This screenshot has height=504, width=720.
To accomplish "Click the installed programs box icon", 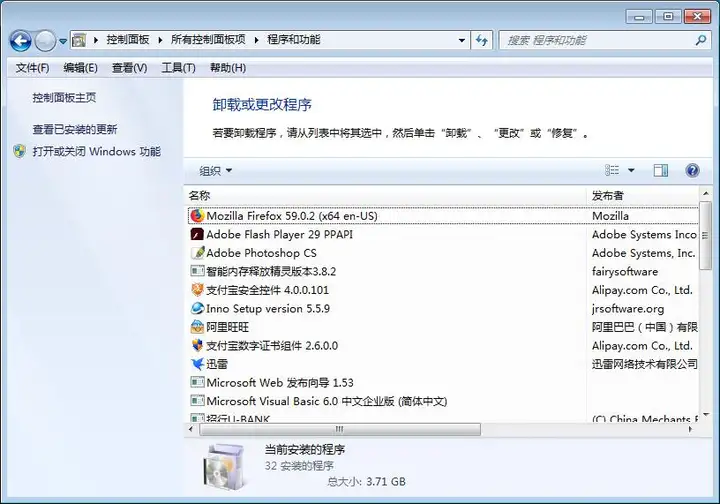I will (x=224, y=467).
